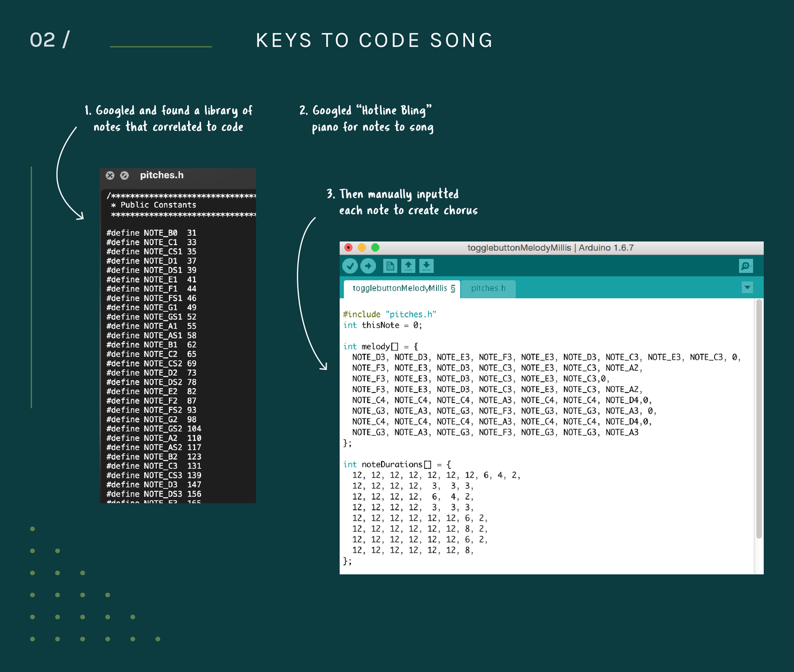Click the green maximize traffic light button
794x672 pixels.
coord(376,247)
